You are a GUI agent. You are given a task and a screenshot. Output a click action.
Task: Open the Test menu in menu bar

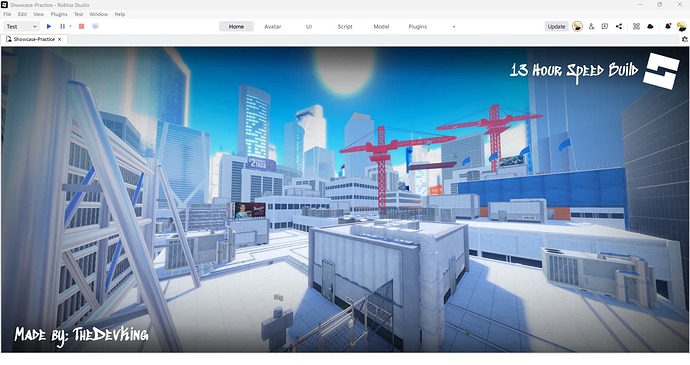[x=78, y=14]
